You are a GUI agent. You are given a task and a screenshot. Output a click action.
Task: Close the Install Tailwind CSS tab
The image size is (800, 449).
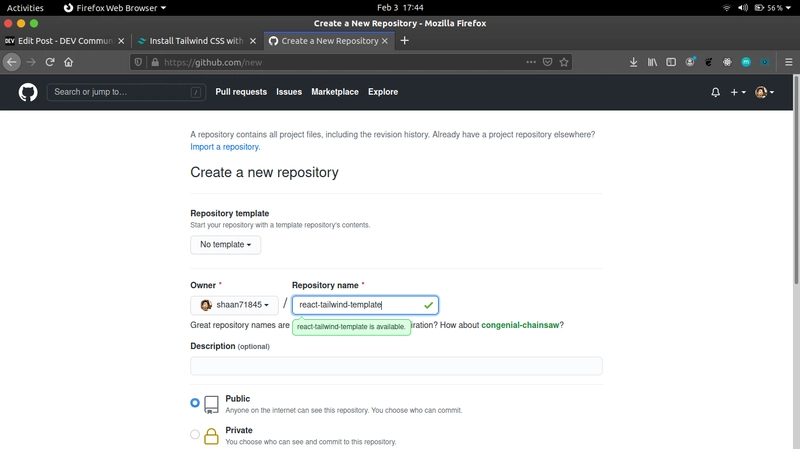pos(253,41)
